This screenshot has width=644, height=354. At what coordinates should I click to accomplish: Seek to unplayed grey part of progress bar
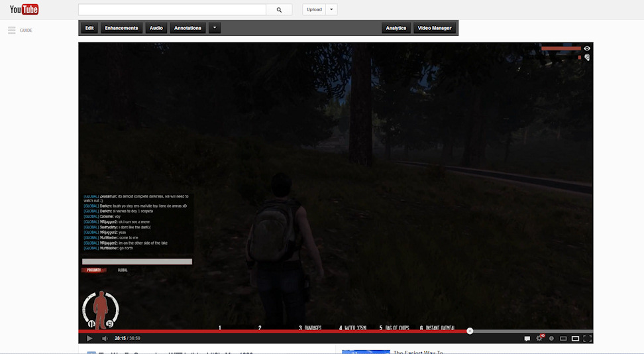point(532,331)
